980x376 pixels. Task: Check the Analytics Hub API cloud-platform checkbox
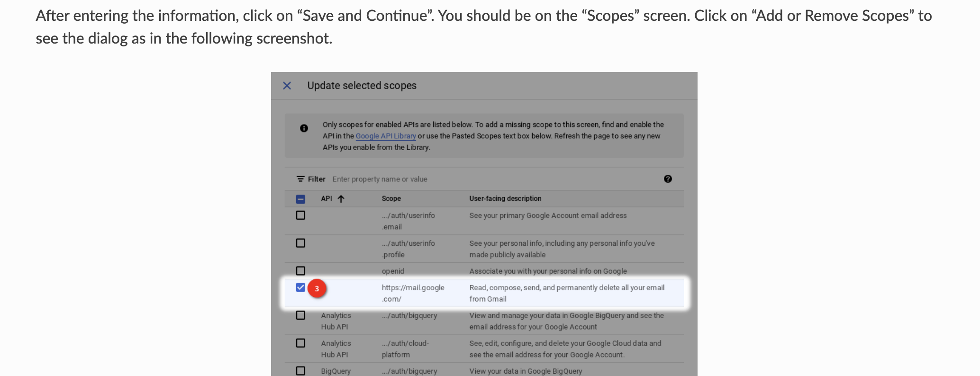click(x=300, y=343)
